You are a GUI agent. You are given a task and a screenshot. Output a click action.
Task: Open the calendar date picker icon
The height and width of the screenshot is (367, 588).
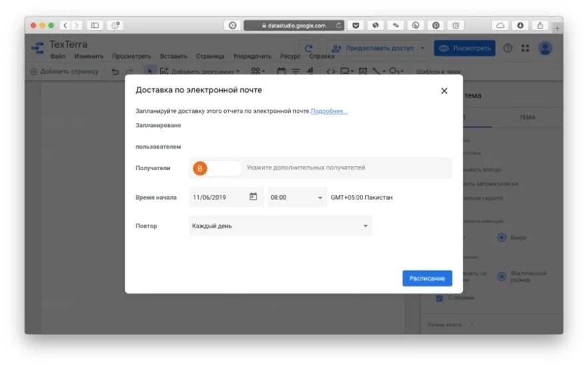pos(253,197)
